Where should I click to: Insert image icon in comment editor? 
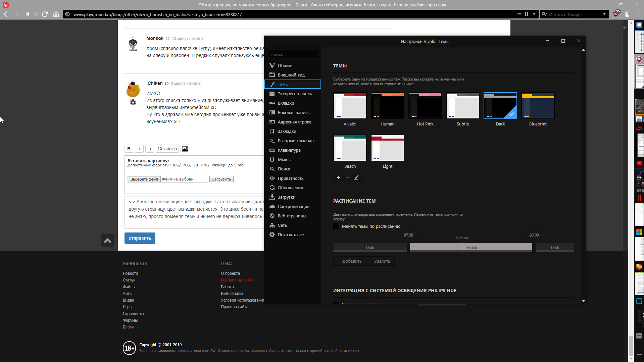pyautogui.click(x=185, y=149)
